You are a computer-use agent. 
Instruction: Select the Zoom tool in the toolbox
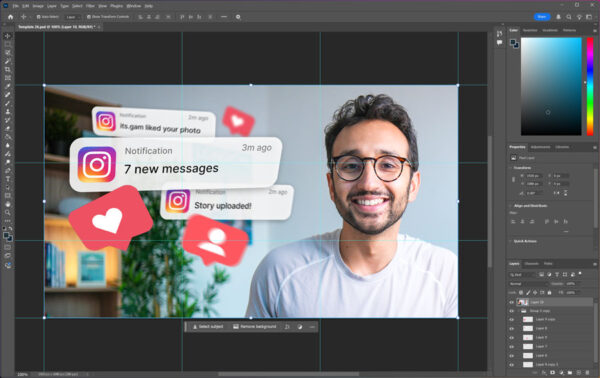click(8, 212)
